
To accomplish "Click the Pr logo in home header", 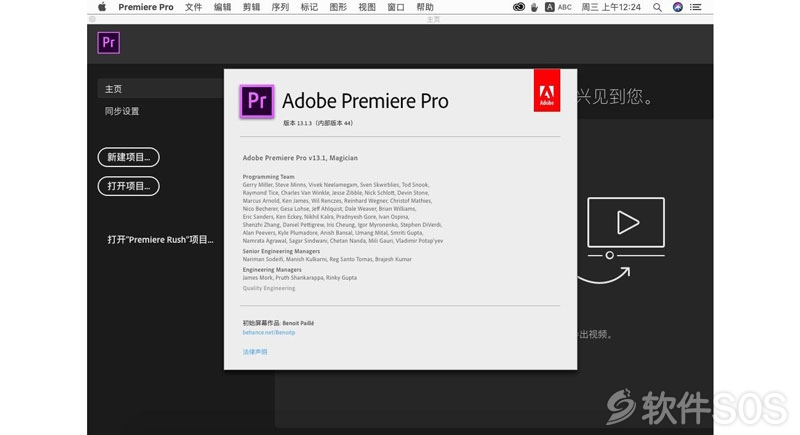I will [109, 42].
